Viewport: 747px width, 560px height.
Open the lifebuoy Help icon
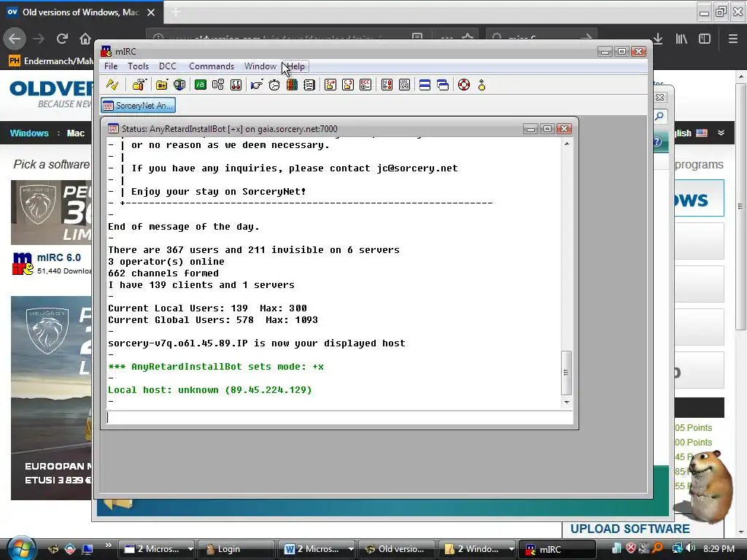click(464, 85)
